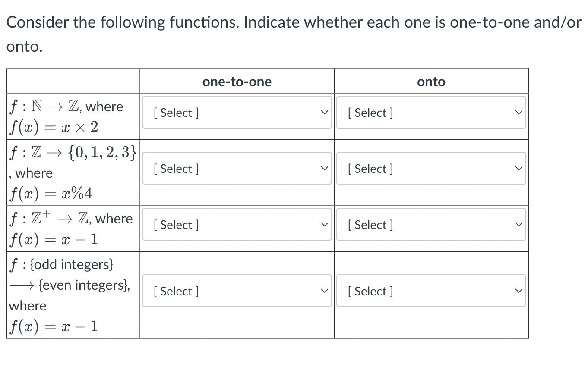Select the one-to-one column header
The width and height of the screenshot is (588, 370).
point(237,81)
